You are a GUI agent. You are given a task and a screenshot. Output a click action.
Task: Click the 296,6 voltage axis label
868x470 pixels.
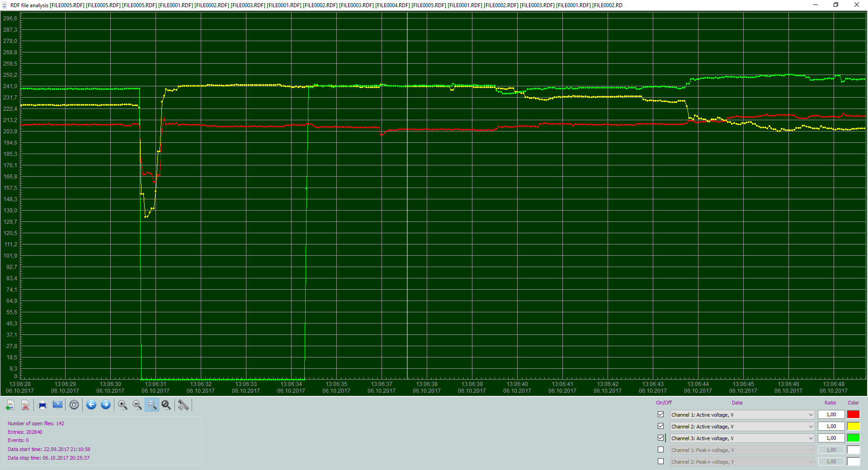(x=10, y=19)
